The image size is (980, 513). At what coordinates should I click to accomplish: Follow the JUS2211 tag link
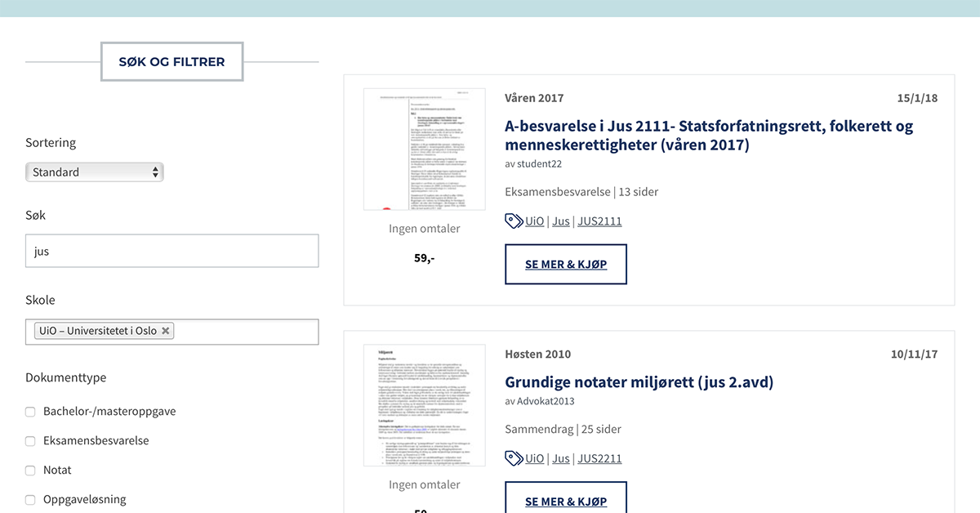click(x=599, y=459)
